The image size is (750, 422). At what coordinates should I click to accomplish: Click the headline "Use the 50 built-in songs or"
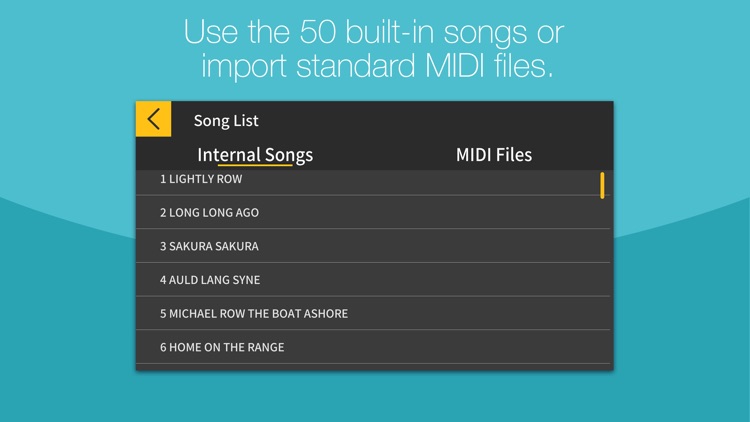pos(374,32)
